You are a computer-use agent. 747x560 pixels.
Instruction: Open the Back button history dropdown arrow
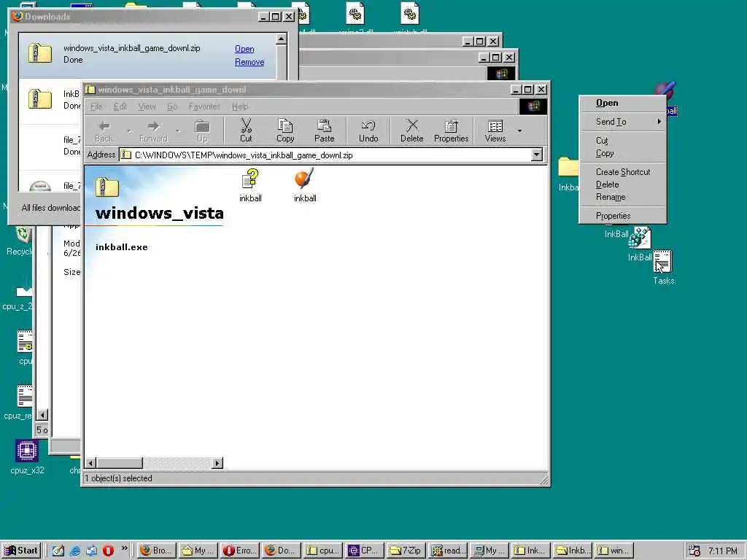pos(128,131)
